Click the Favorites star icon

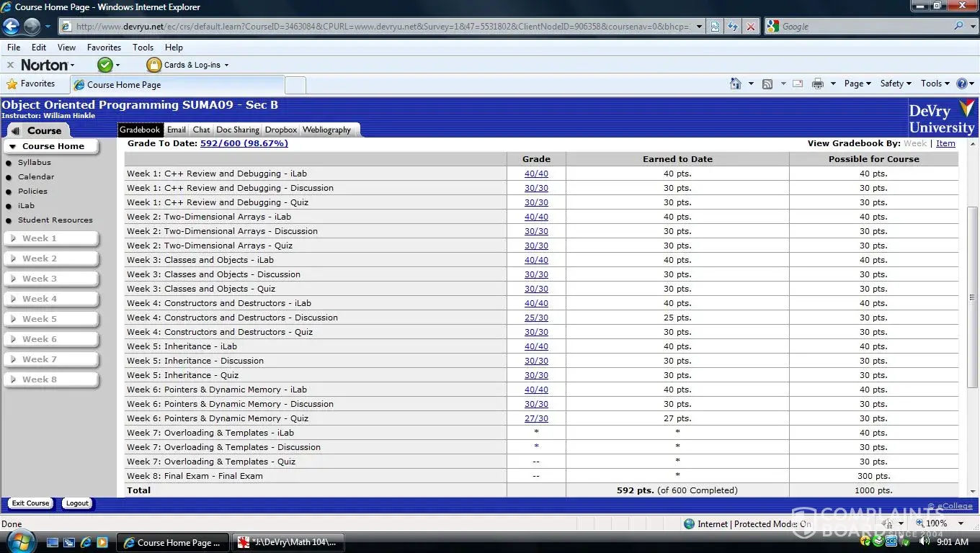tap(12, 84)
